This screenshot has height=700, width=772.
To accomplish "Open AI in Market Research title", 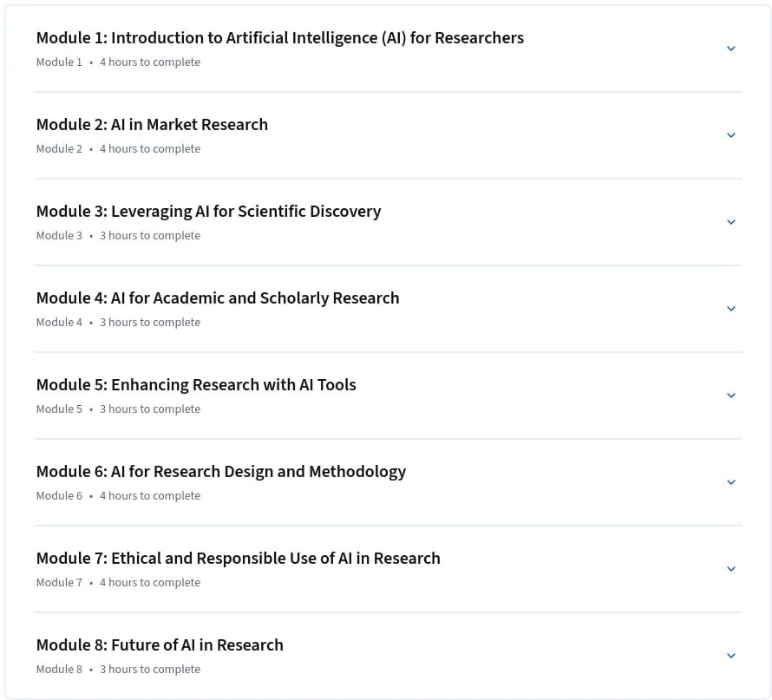I will pos(152,125).
